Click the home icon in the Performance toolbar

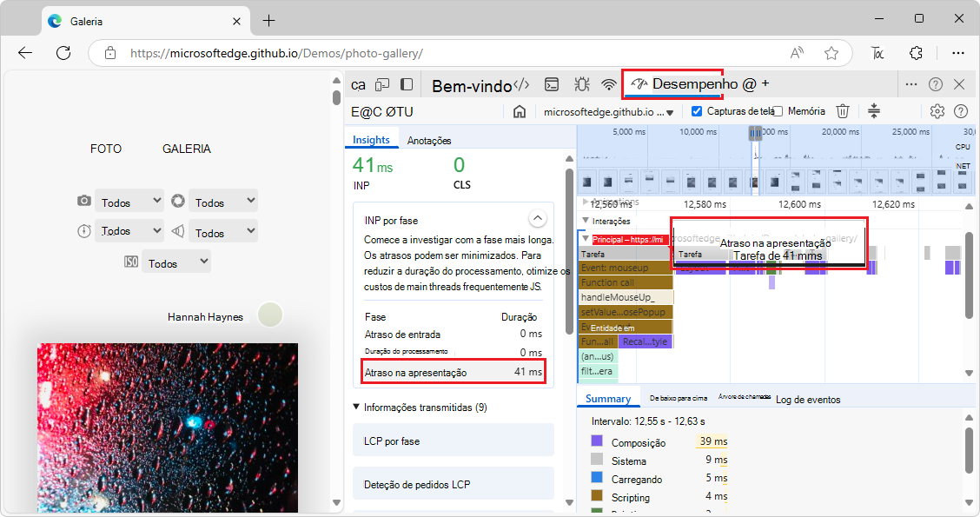(x=520, y=111)
